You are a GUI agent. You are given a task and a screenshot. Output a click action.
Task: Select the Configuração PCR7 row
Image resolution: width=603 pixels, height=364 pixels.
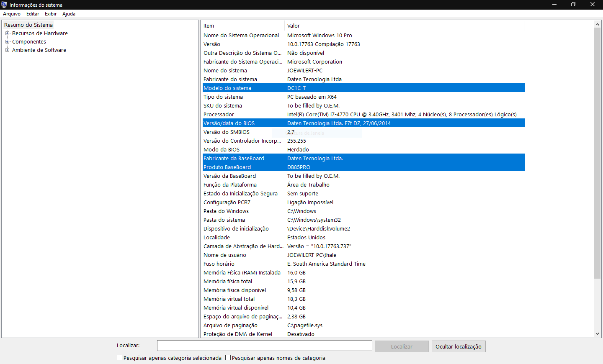pos(363,203)
